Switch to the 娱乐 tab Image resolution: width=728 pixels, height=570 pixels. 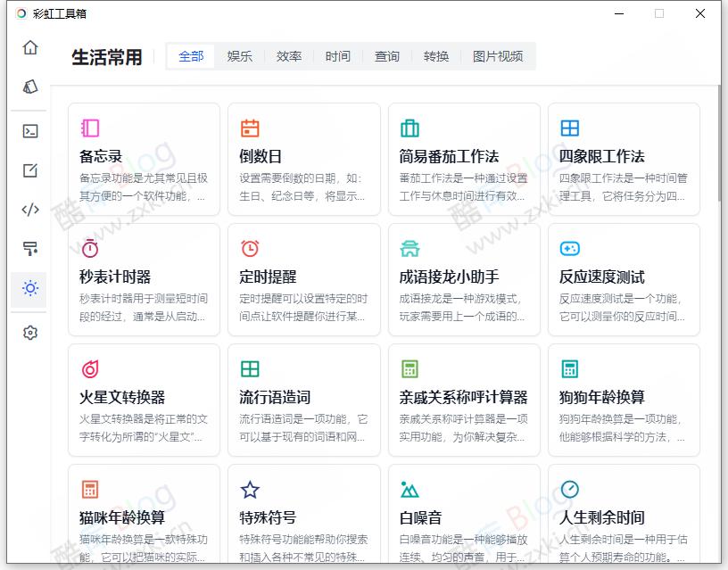tap(240, 55)
